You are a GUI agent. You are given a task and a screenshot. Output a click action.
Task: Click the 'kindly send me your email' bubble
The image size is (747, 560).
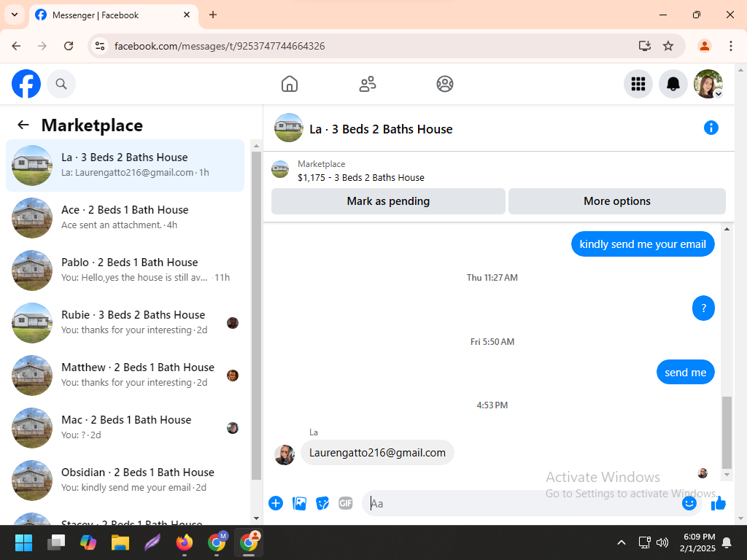(x=643, y=244)
